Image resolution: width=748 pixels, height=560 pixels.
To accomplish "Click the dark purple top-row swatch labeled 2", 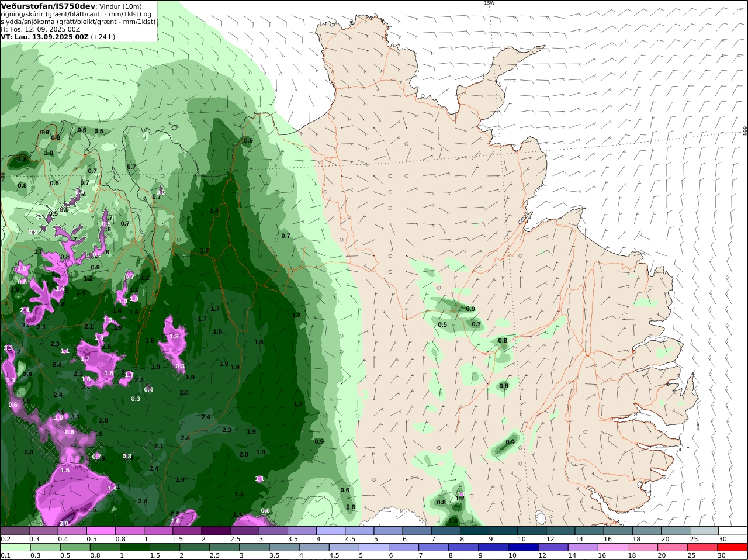I will click(x=216, y=531).
